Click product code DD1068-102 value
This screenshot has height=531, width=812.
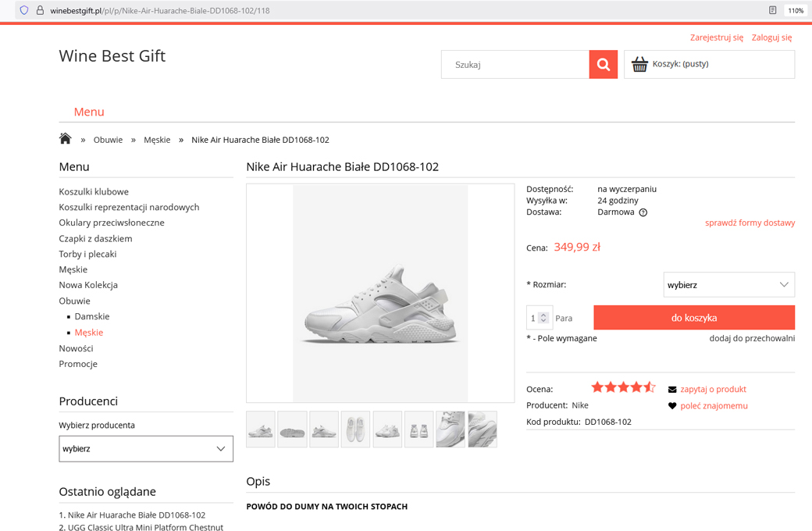608,422
